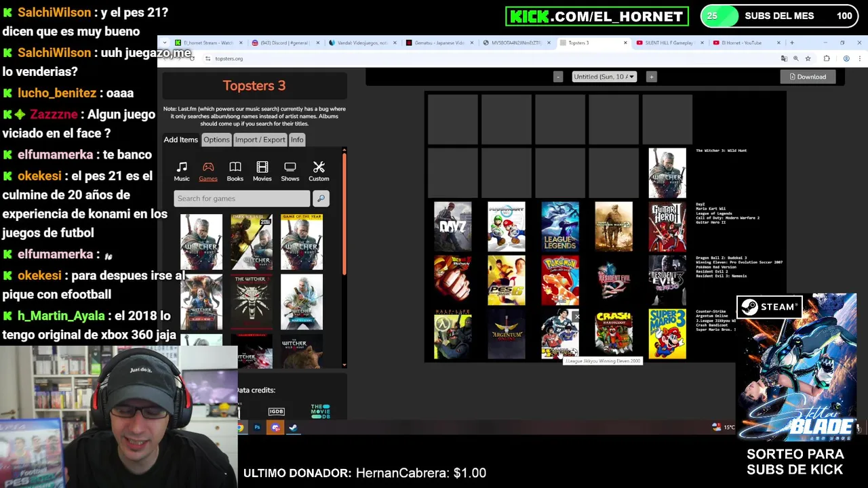Click the search magnifier button next to game search
This screenshot has width=868, height=488.
[x=321, y=199]
